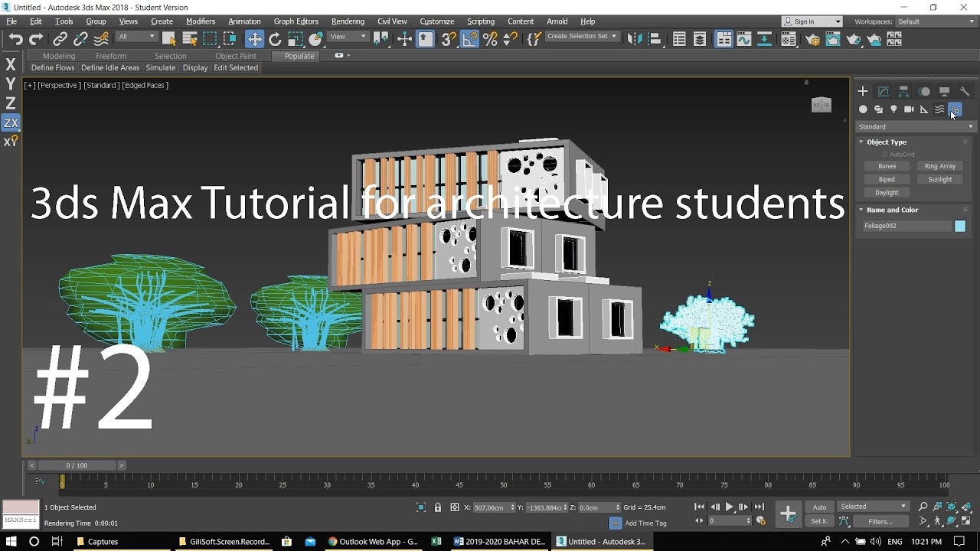Open the Hierarchy panel tab
The height and width of the screenshot is (551, 980).
903,91
